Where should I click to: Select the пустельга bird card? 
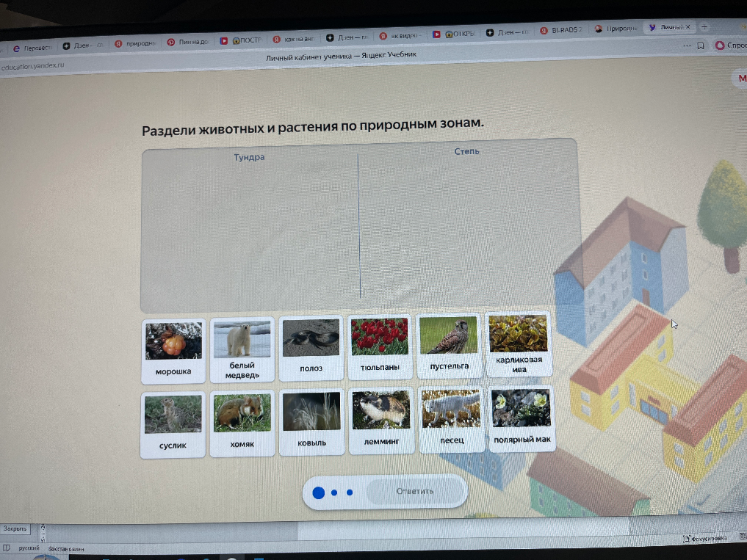click(449, 346)
